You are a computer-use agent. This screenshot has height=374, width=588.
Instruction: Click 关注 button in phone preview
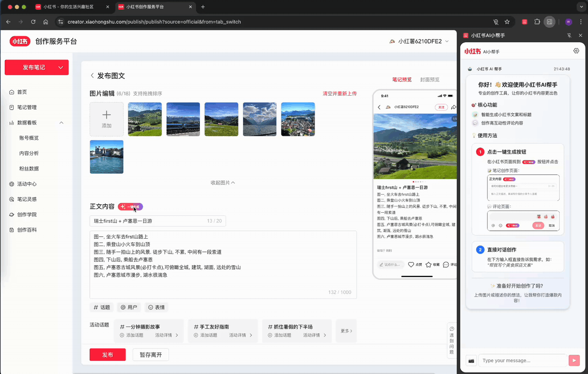point(441,107)
